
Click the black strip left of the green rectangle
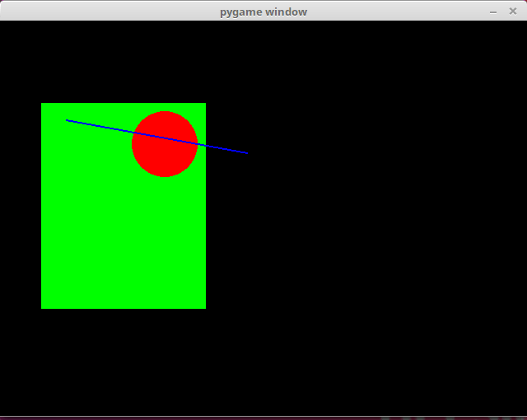(x=21, y=206)
